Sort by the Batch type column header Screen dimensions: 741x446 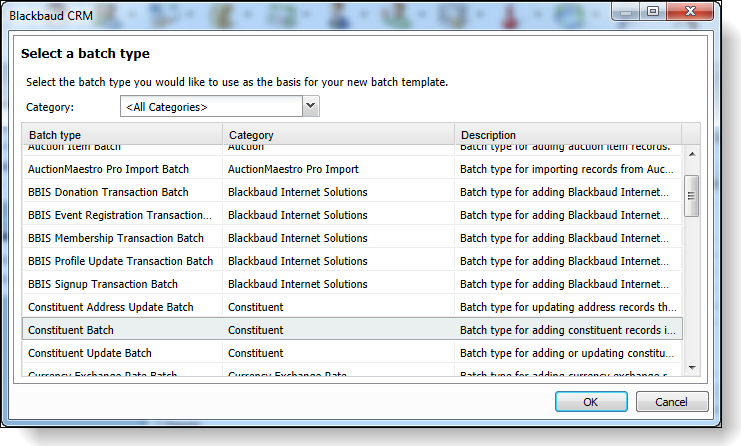pos(122,135)
